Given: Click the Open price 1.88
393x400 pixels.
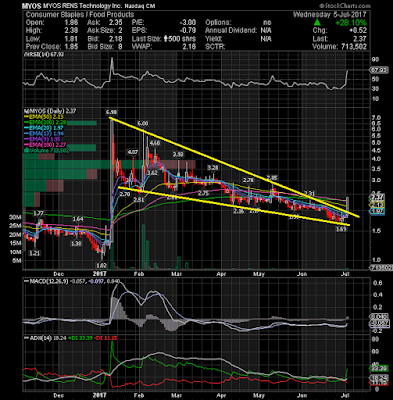Looking at the screenshot, I should [x=70, y=23].
